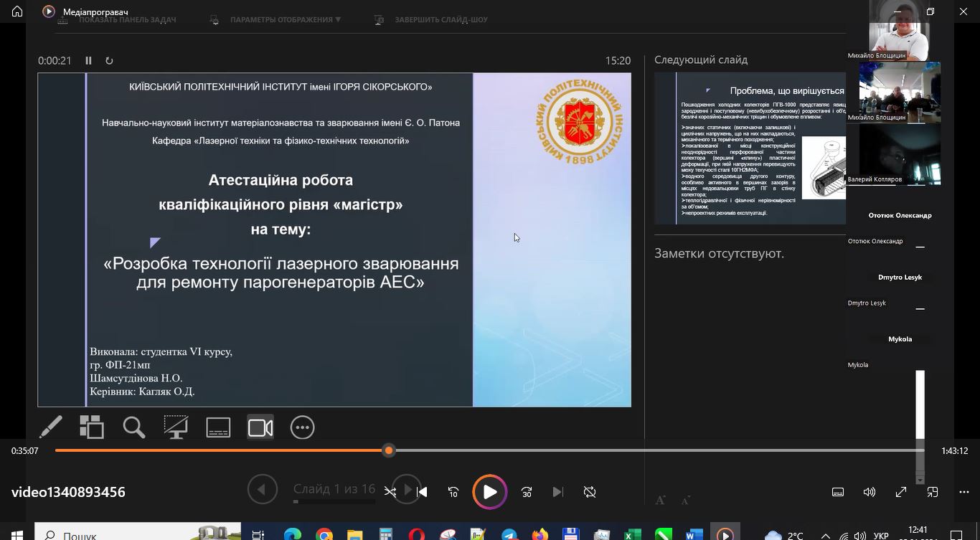The image size is (980, 540).
Task: Open Calculator from taskbar
Action: point(386,534)
